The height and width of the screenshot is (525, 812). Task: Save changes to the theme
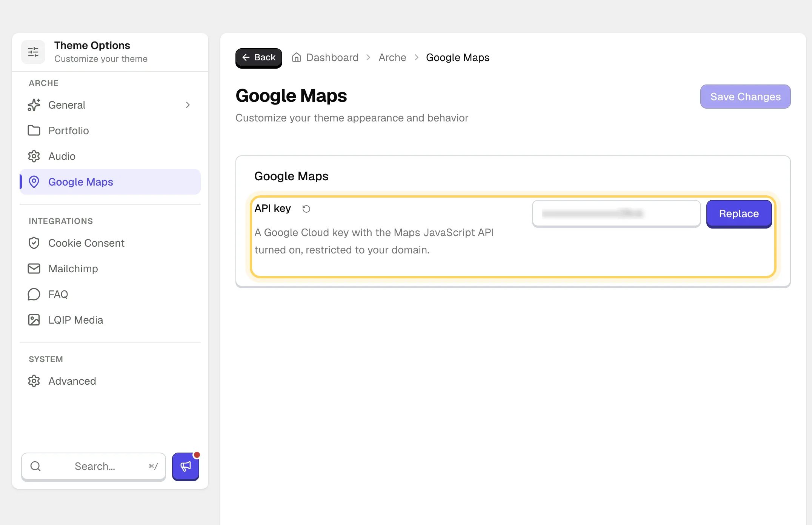746,97
